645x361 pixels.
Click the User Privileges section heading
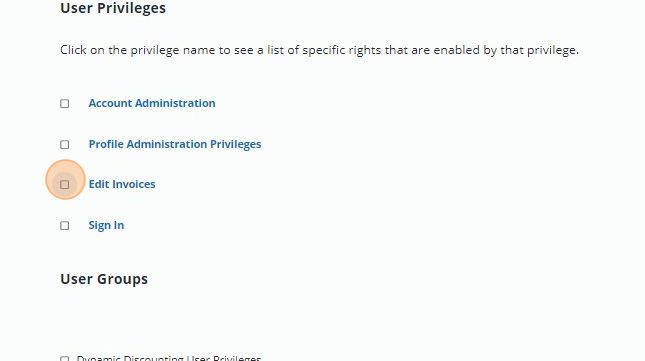113,8
